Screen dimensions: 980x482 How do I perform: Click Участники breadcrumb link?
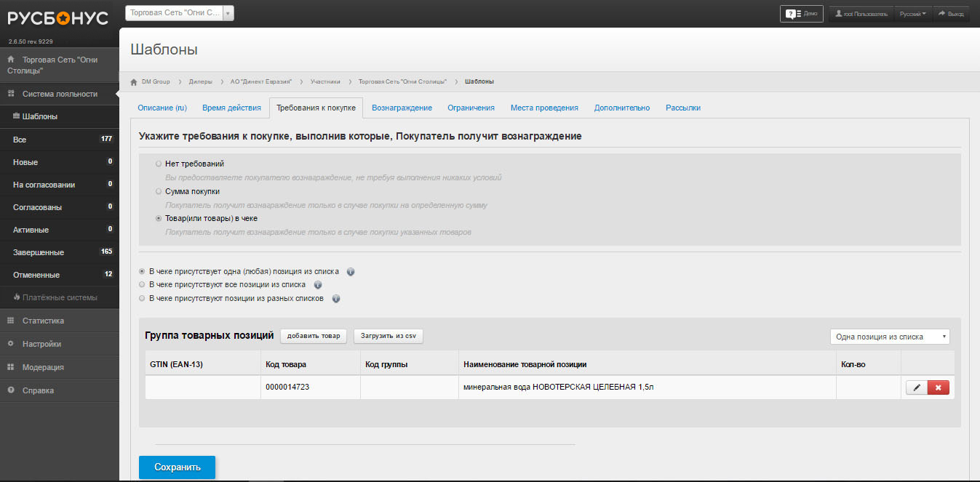pos(325,81)
